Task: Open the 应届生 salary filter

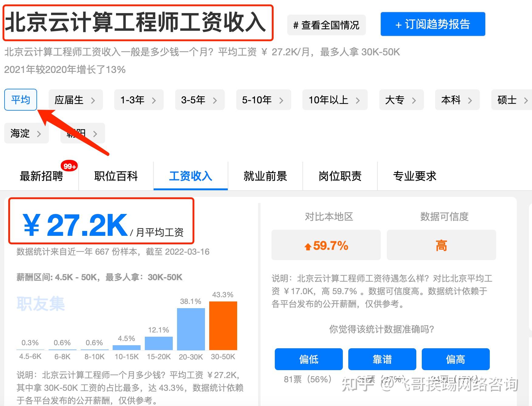Action: click(76, 100)
